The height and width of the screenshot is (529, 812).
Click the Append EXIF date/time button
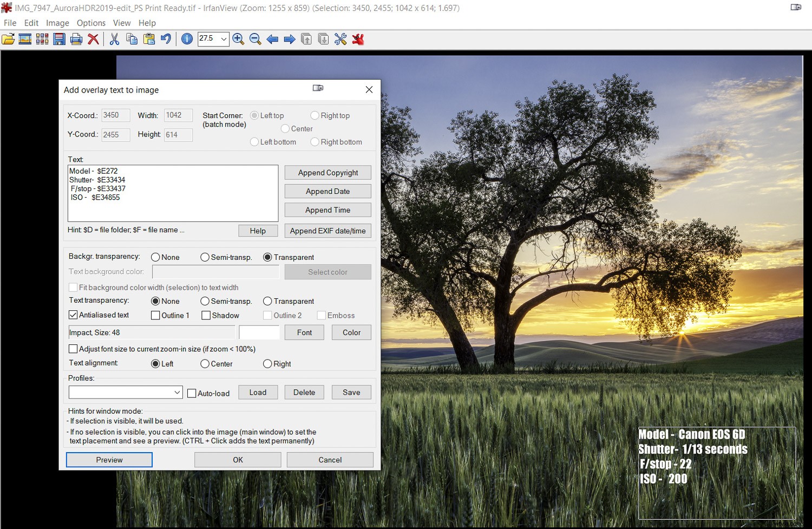click(x=328, y=231)
